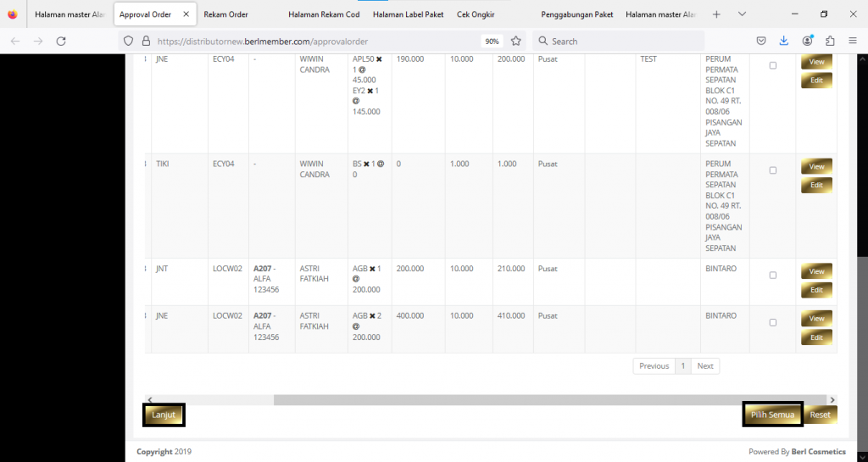Open the extensions puzzle icon
The height and width of the screenshot is (462, 868).
830,41
